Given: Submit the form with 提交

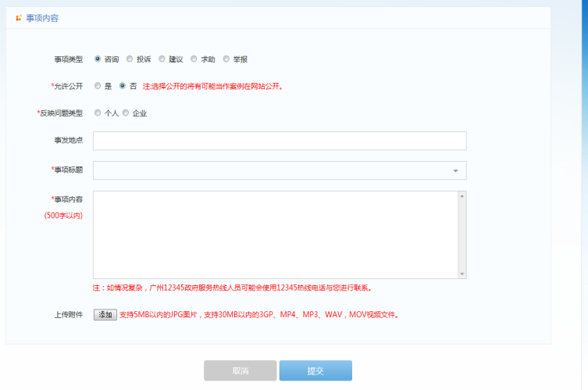Looking at the screenshot, I should point(315,370).
